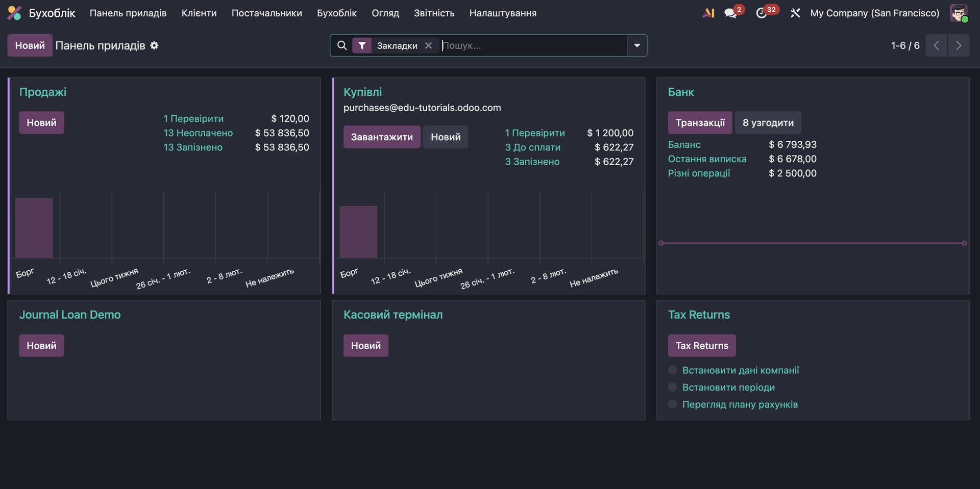The image size is (980, 489).
Task: Click the Odoo accounting app logo icon
Action: click(x=14, y=13)
